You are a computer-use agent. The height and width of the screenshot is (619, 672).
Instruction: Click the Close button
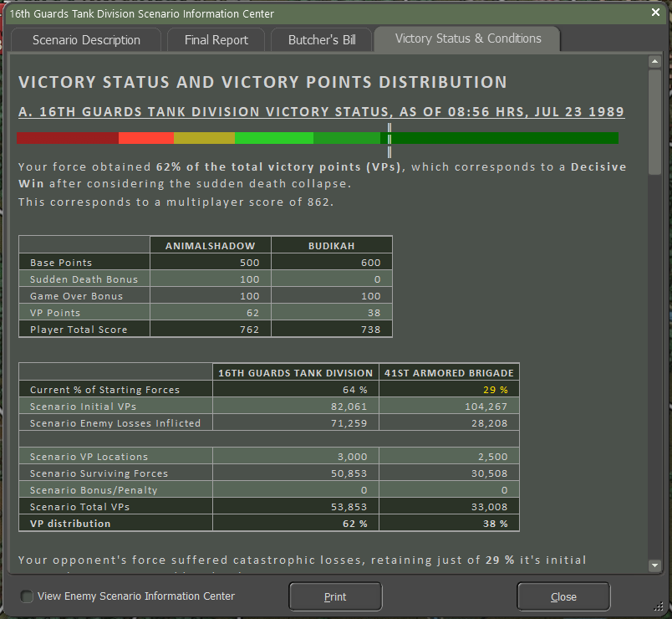[563, 596]
